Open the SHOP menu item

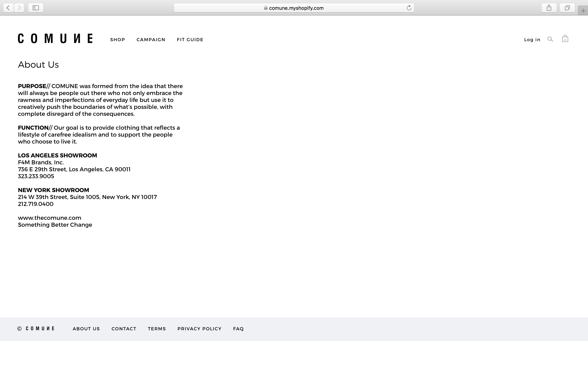click(x=118, y=40)
